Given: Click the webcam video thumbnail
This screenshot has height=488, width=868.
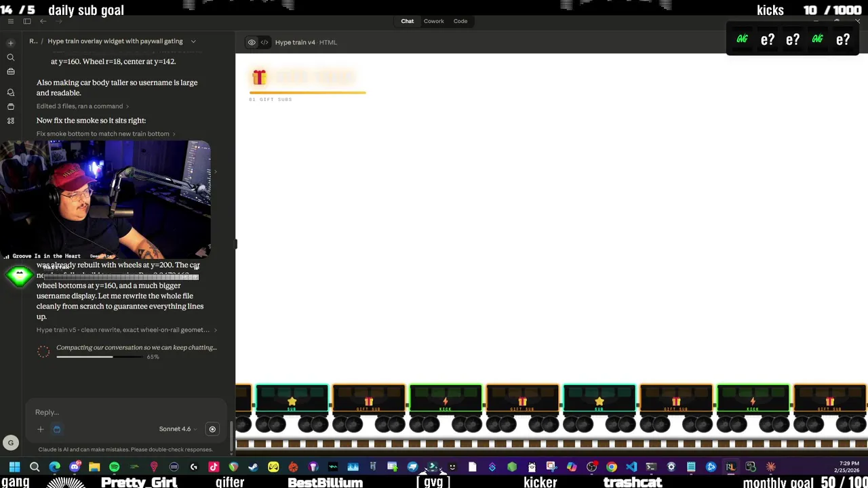Looking at the screenshot, I should [105, 199].
